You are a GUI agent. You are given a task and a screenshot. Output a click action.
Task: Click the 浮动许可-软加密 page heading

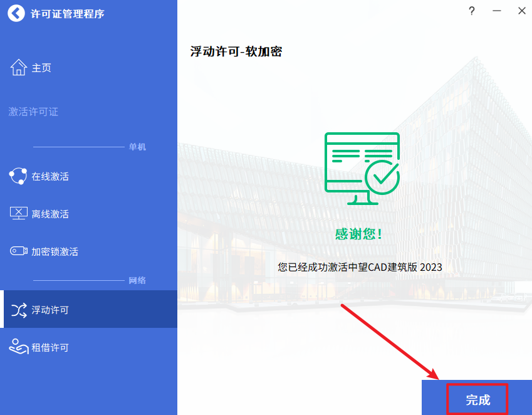tap(236, 51)
